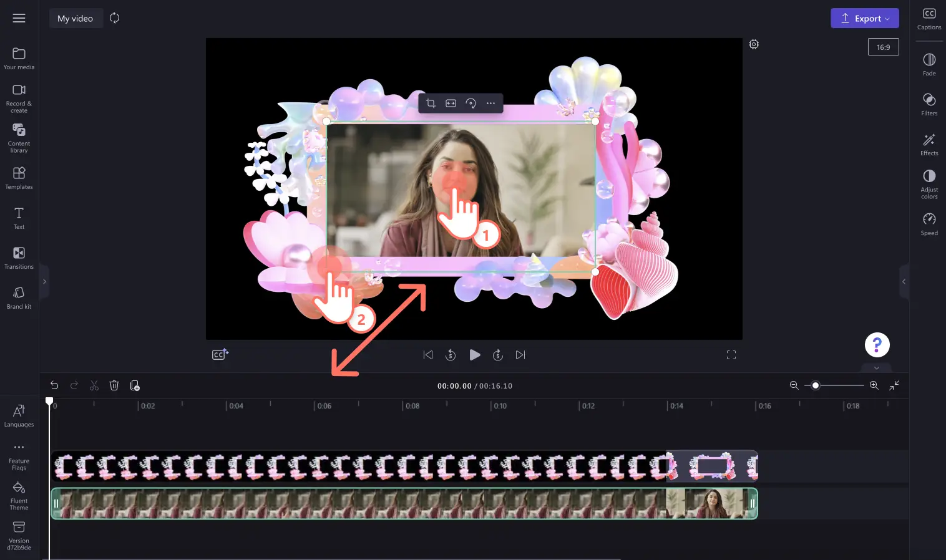946x560 pixels.
Task: Open Templates panel
Action: click(x=19, y=178)
